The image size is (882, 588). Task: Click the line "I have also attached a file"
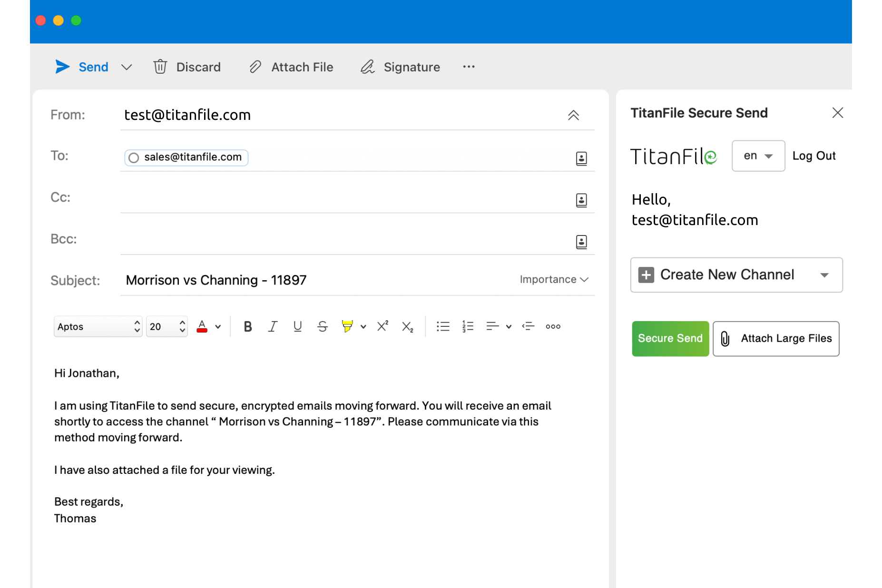165,470
